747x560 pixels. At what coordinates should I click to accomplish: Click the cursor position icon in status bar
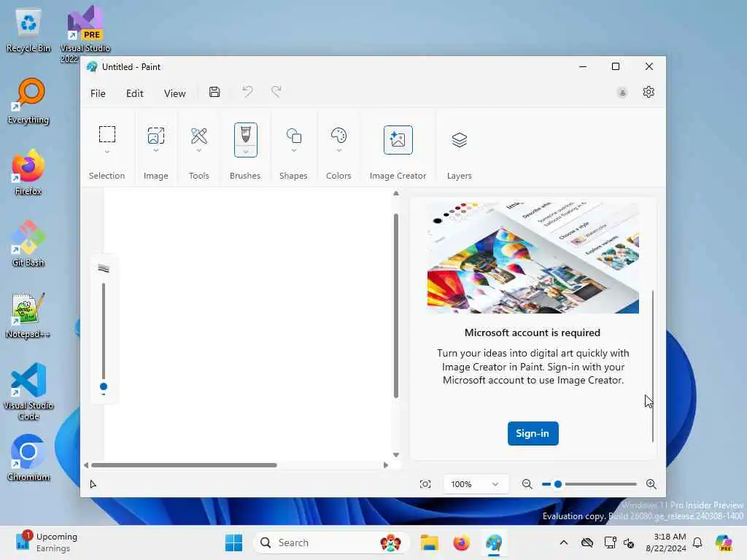coord(93,484)
